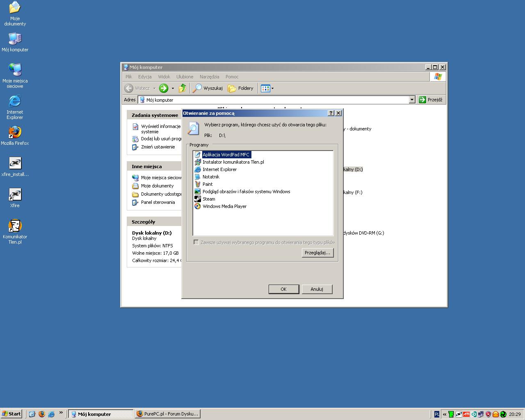This screenshot has width=525, height=420.
Task: Open Wyszukaj search in toolbar
Action: pyautogui.click(x=208, y=88)
